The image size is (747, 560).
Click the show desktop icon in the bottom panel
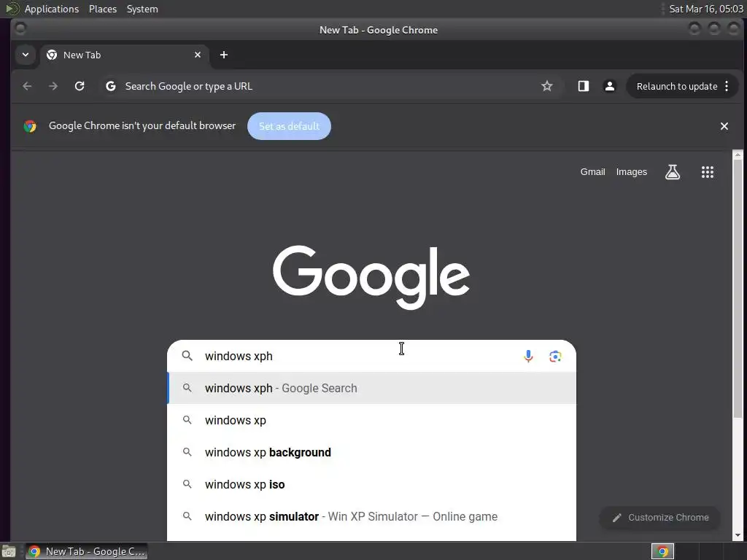click(x=9, y=551)
